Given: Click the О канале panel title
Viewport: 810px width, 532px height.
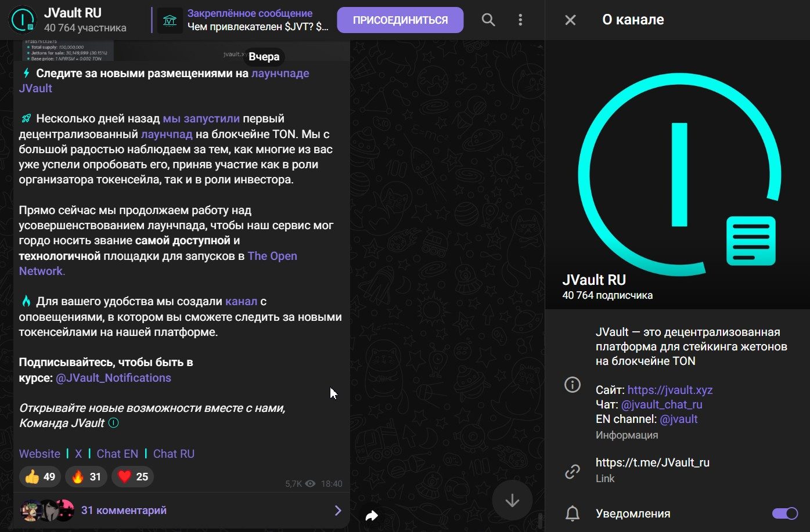Looking at the screenshot, I should coord(633,20).
